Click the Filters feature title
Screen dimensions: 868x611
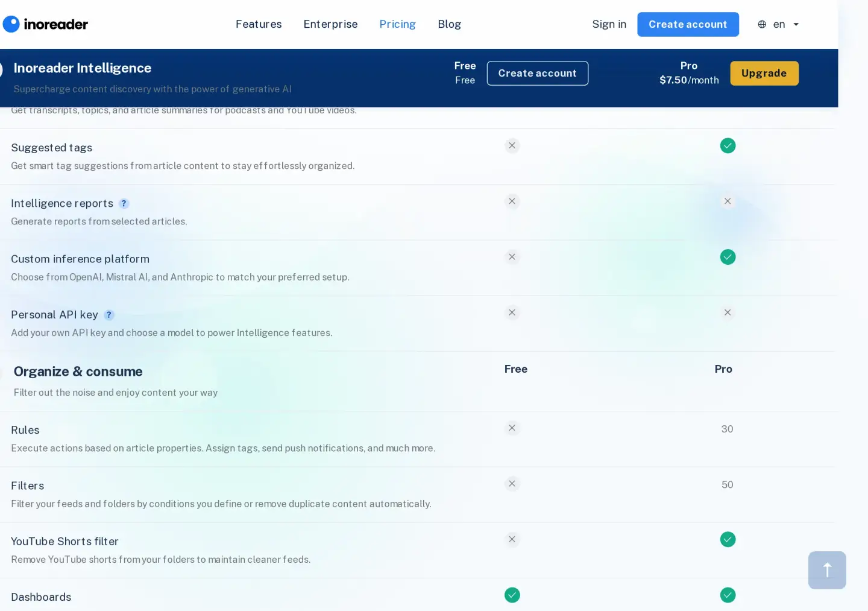point(28,486)
